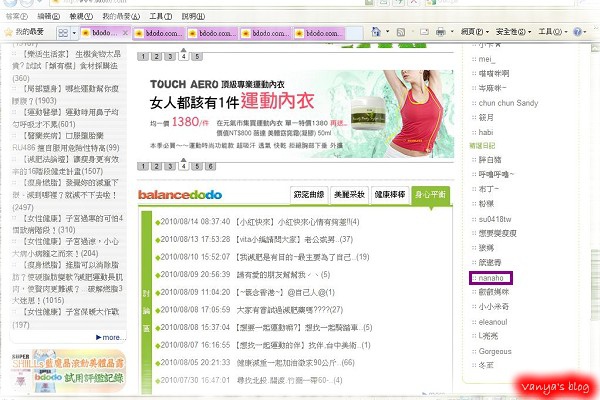Open the 編輯(E) menu
600x400 pixels.
coord(49,16)
